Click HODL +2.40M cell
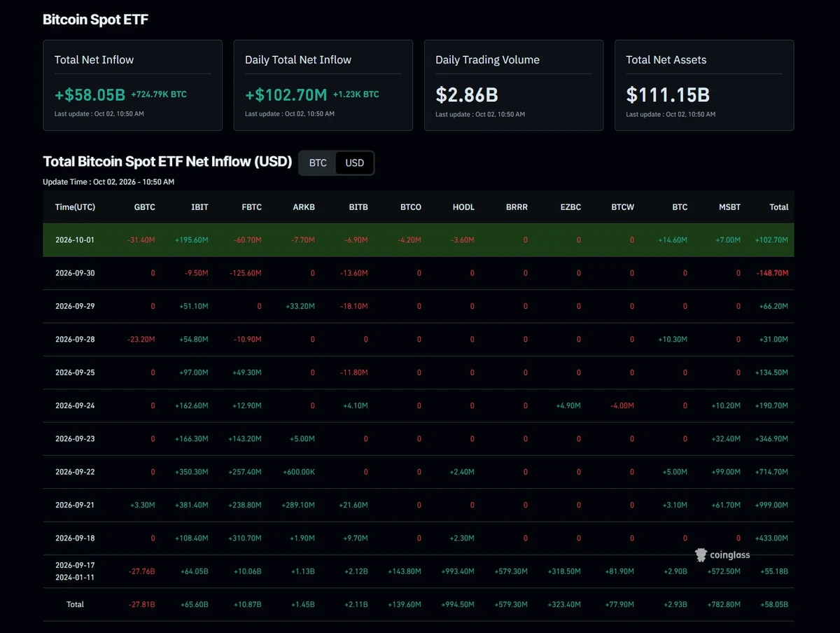This screenshot has width=840, height=633. coord(461,472)
